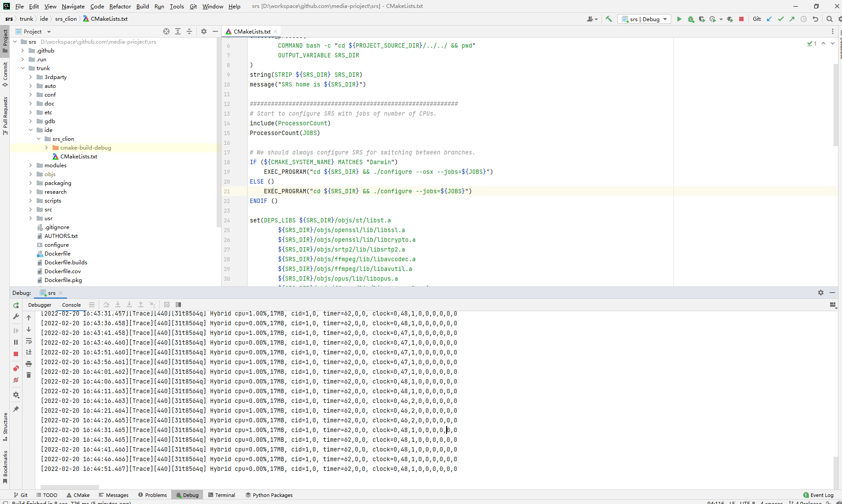Open the Refactor menu

120,6
